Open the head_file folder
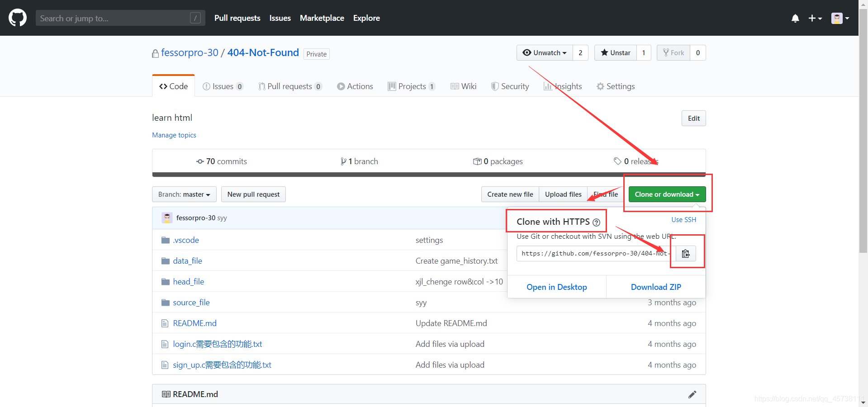868x407 pixels. pyautogui.click(x=188, y=282)
